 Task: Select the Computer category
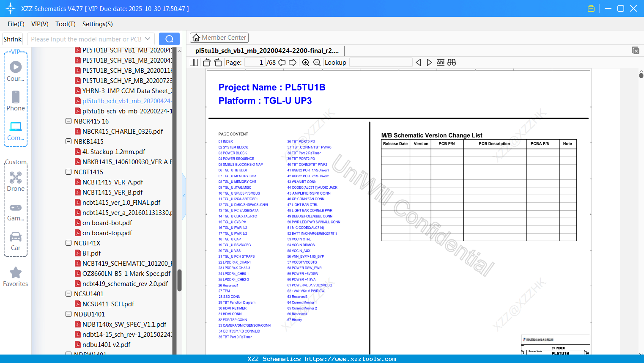click(x=16, y=131)
